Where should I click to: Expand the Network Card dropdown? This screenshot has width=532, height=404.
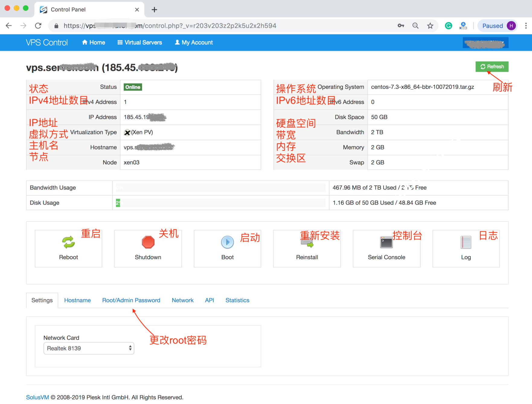coord(89,348)
